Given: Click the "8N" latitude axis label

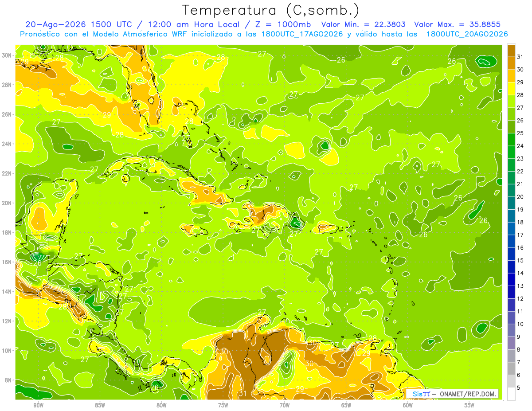Looking at the screenshot, I should 8,380.
